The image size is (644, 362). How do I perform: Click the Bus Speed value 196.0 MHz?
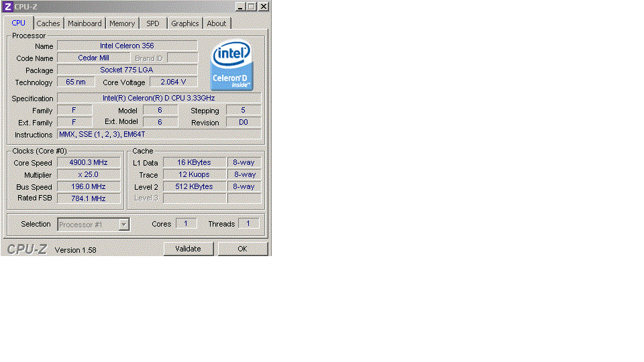point(89,186)
